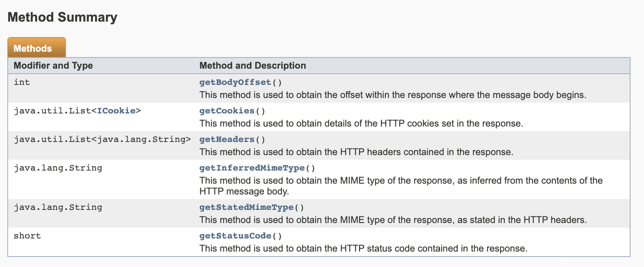Click the stated MIME type description sentence
Screen dimensions: 644x267
(x=393, y=220)
